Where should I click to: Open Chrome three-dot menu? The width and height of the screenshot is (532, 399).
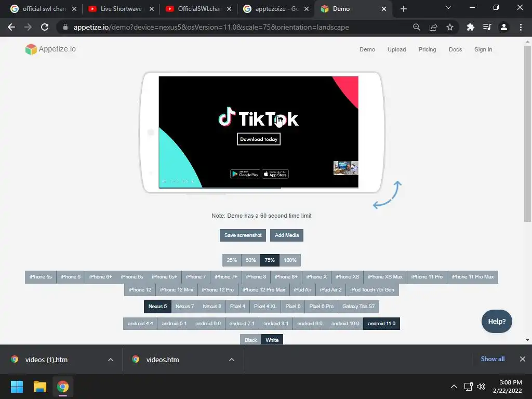[x=521, y=27]
